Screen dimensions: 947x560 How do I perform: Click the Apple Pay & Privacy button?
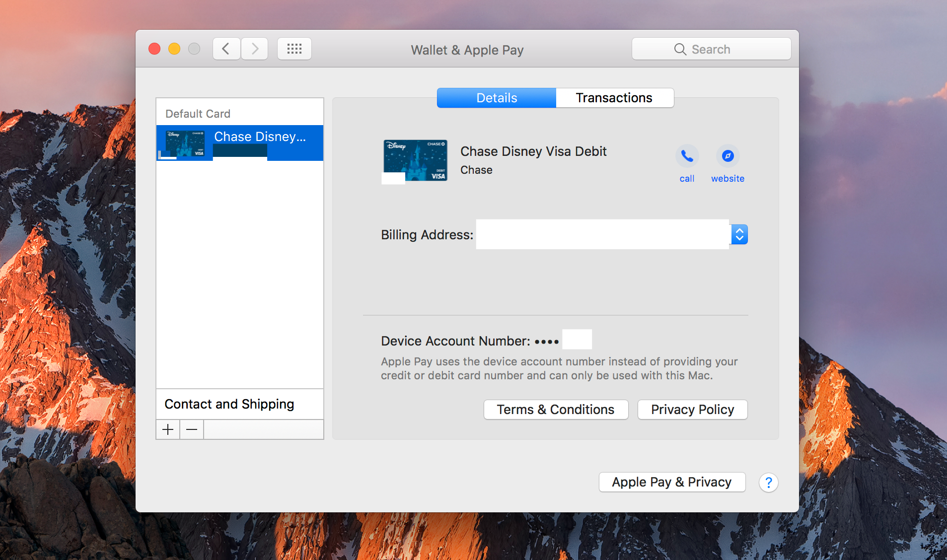[671, 482]
